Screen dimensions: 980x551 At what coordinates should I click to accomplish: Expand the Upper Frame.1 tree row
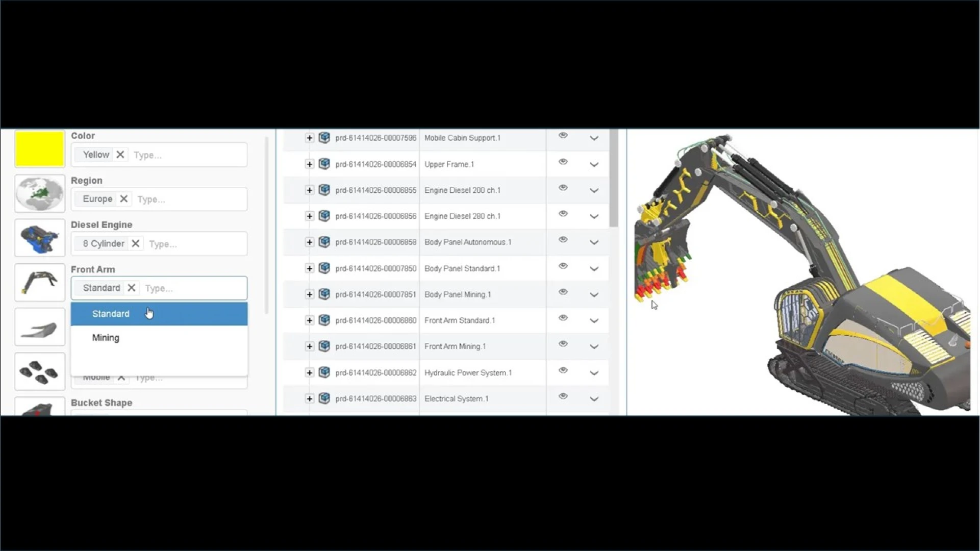tap(309, 164)
